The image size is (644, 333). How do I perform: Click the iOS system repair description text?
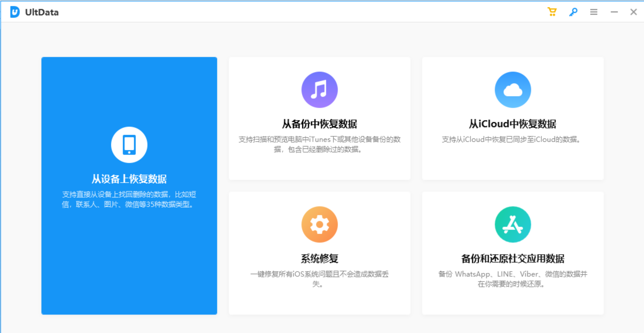[x=319, y=279]
